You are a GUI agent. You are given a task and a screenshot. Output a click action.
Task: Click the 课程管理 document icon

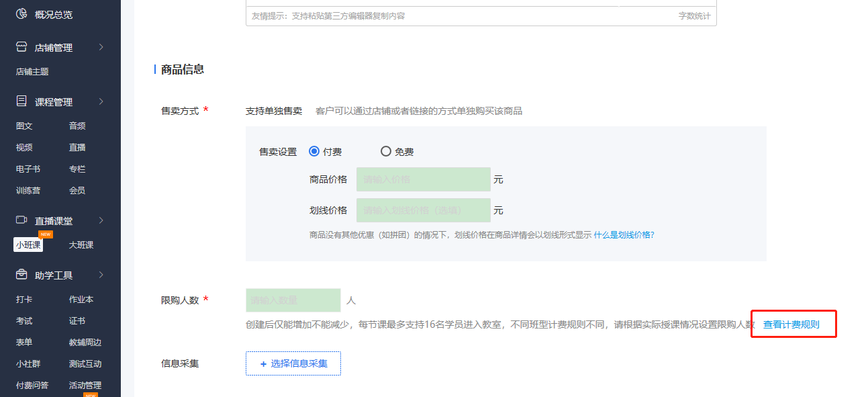coord(21,101)
